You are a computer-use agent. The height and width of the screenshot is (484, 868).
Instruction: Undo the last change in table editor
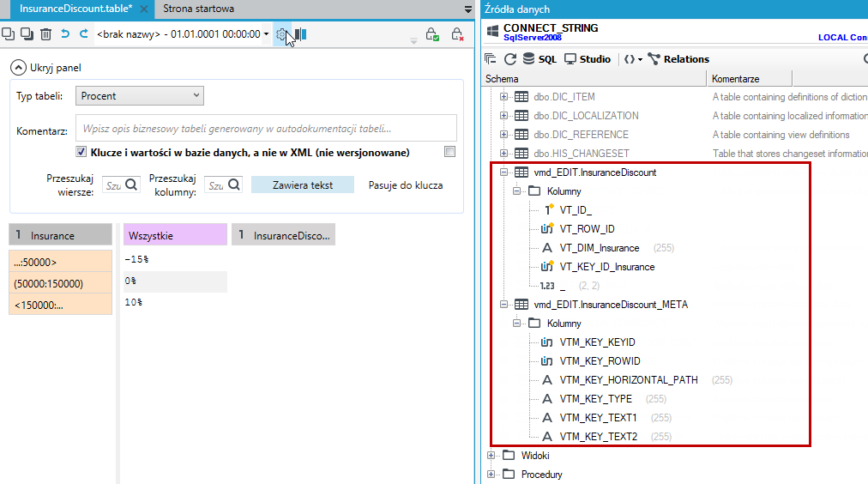coord(65,33)
